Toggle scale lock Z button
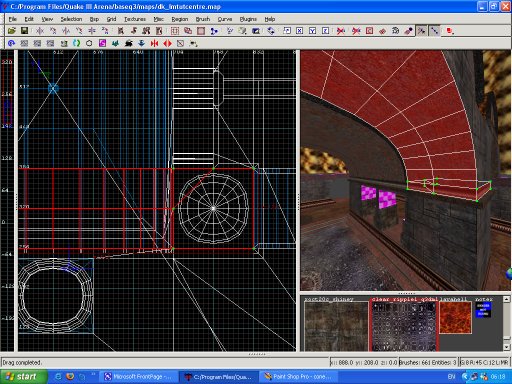The height and width of the screenshot is (384, 512). coord(326,31)
